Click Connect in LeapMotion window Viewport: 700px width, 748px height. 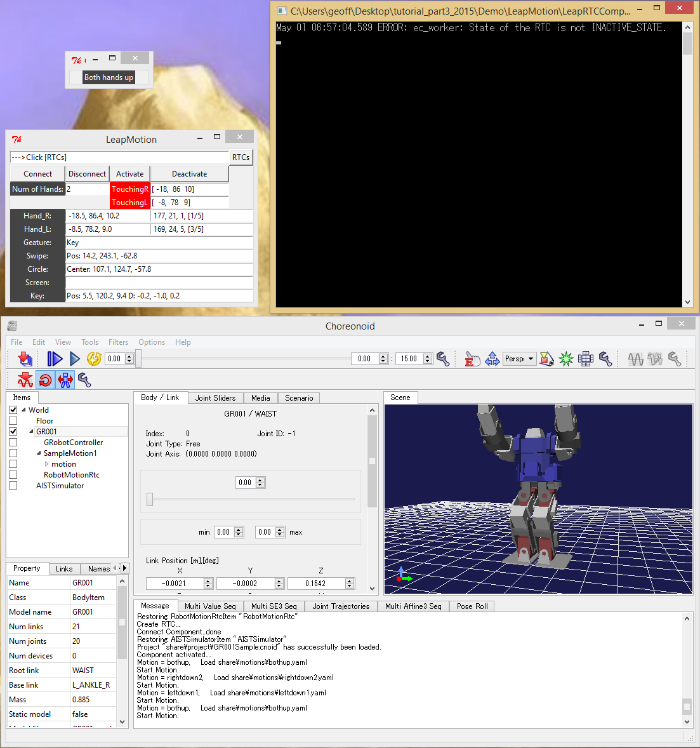point(37,174)
